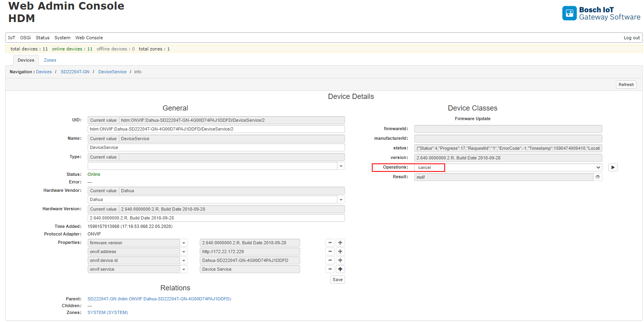Follow the SD22204T-GN breadcrumb link
644x322 pixels.
75,72
